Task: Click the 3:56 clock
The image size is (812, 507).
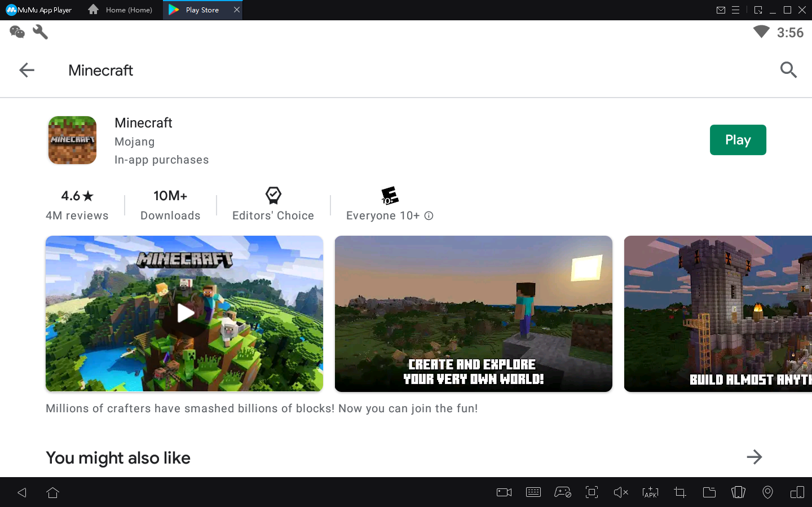Action: click(790, 33)
